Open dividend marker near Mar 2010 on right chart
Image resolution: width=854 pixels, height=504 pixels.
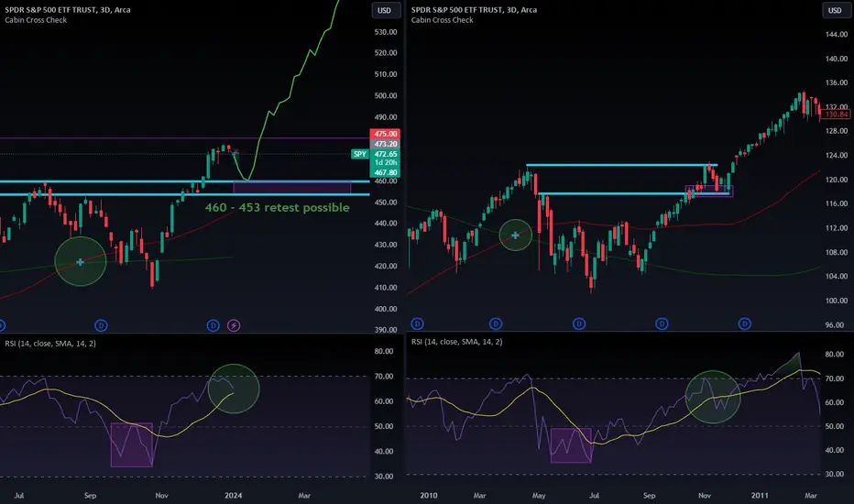(496, 324)
